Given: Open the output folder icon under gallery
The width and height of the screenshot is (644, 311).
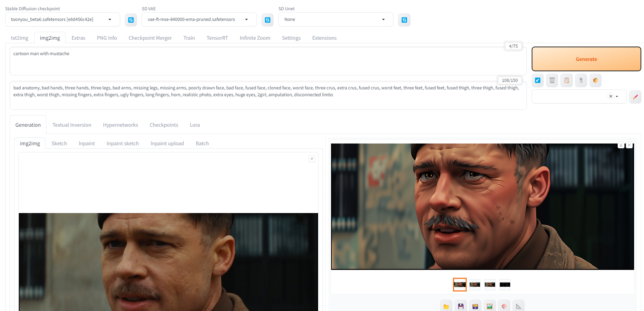Looking at the screenshot, I should coord(446,306).
